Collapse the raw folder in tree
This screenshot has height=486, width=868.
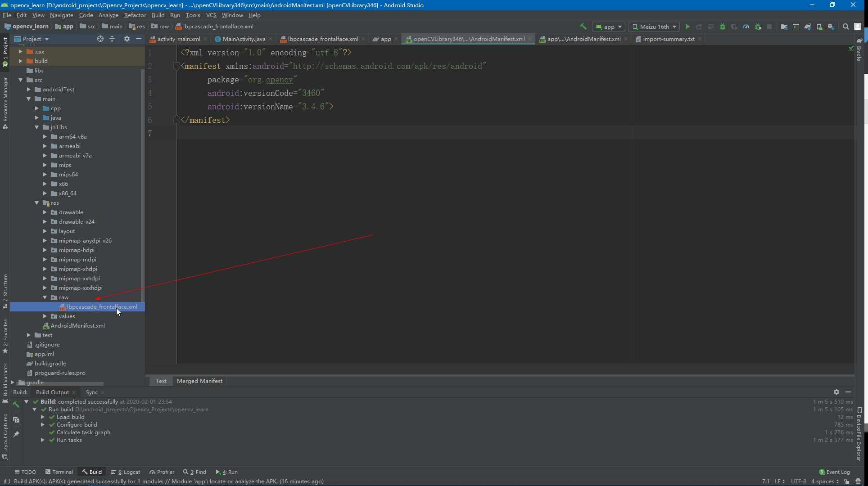45,297
